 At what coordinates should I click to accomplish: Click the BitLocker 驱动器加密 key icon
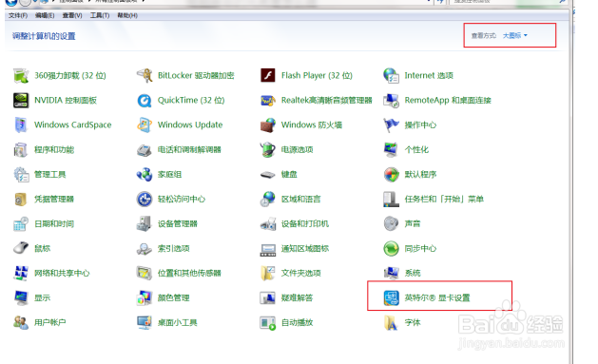click(x=145, y=75)
